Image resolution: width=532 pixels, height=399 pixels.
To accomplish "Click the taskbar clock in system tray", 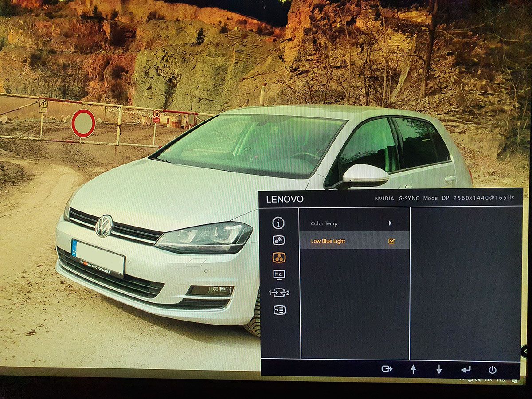I will point(501,380).
